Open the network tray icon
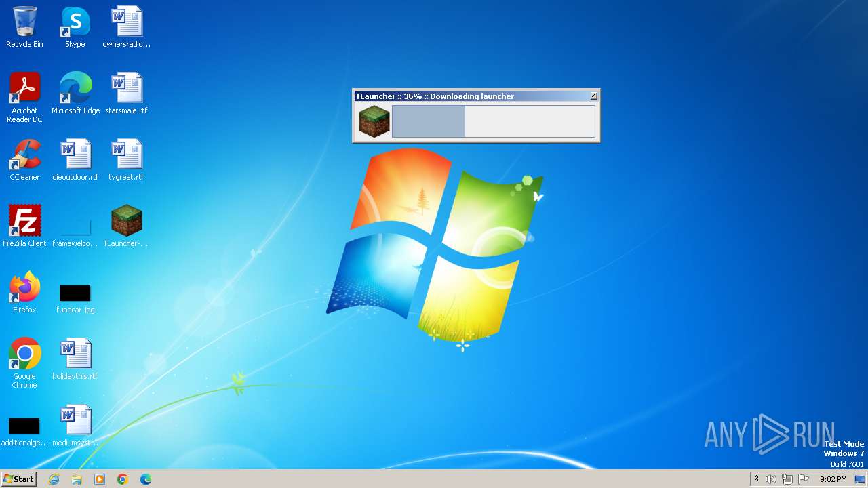Image resolution: width=868 pixels, height=488 pixels. (x=787, y=479)
